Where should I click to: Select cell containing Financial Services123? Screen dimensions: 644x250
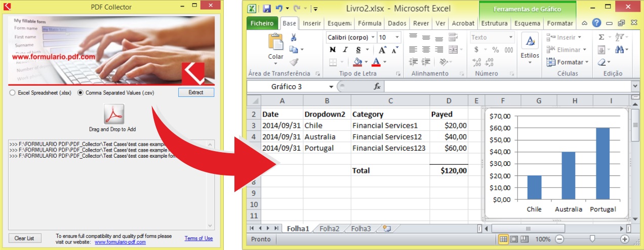[x=390, y=148]
